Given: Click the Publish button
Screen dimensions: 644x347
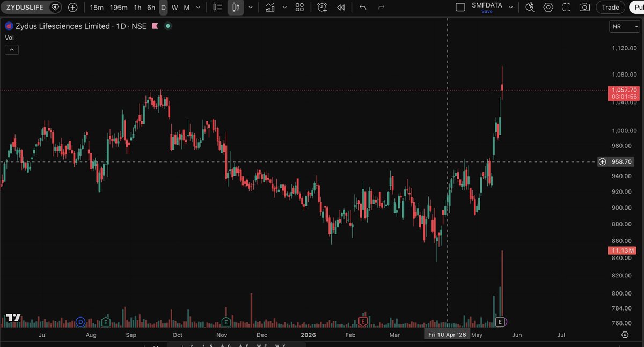Looking at the screenshot, I should point(636,8).
